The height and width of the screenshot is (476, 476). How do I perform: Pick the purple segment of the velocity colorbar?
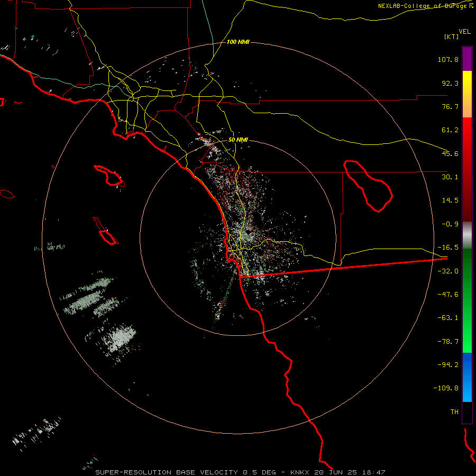click(x=467, y=59)
